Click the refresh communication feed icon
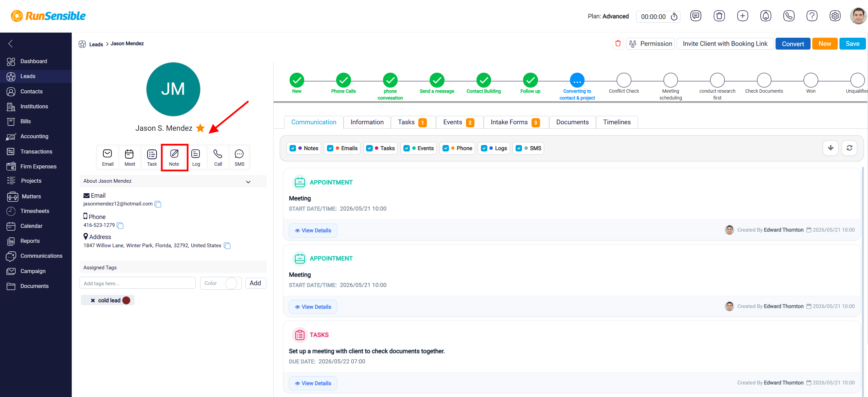Image resolution: width=868 pixels, height=397 pixels. click(849, 148)
